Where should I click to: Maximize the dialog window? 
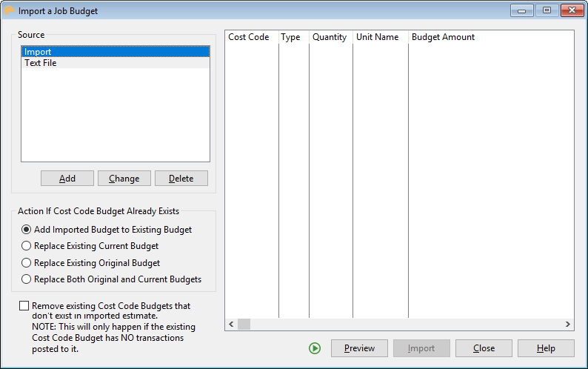click(x=547, y=10)
